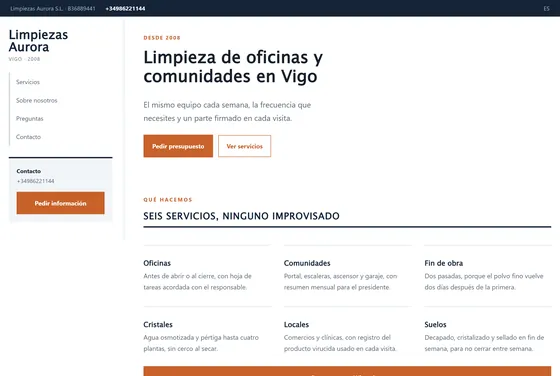Click the Ver servicios button
This screenshot has width=560, height=376.
(x=245, y=146)
